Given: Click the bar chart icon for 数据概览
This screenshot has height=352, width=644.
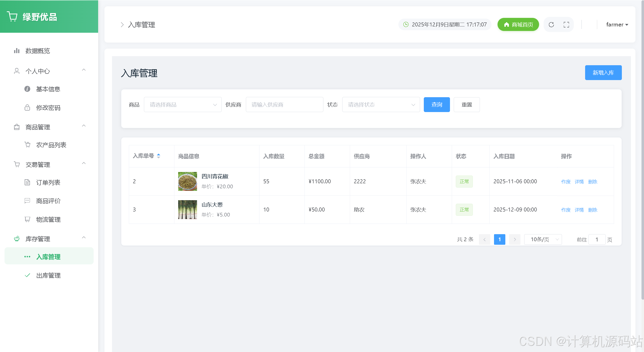Looking at the screenshot, I should [17, 51].
